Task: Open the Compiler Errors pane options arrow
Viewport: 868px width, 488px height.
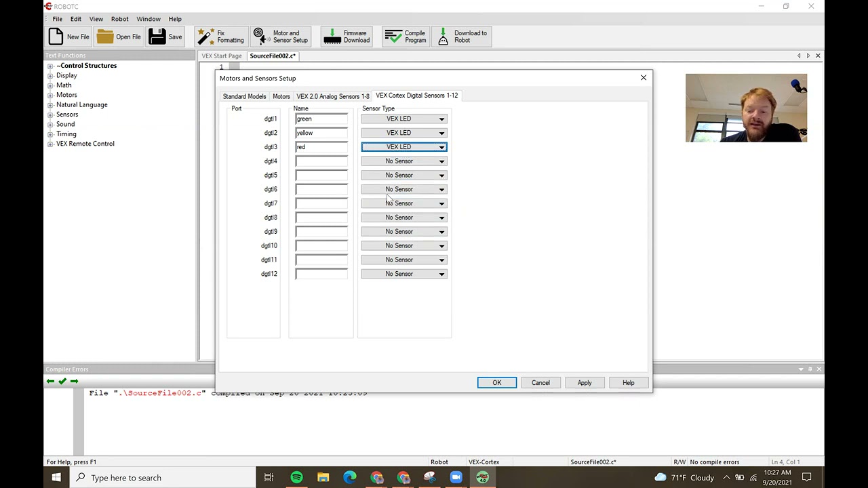Action: coord(801,369)
